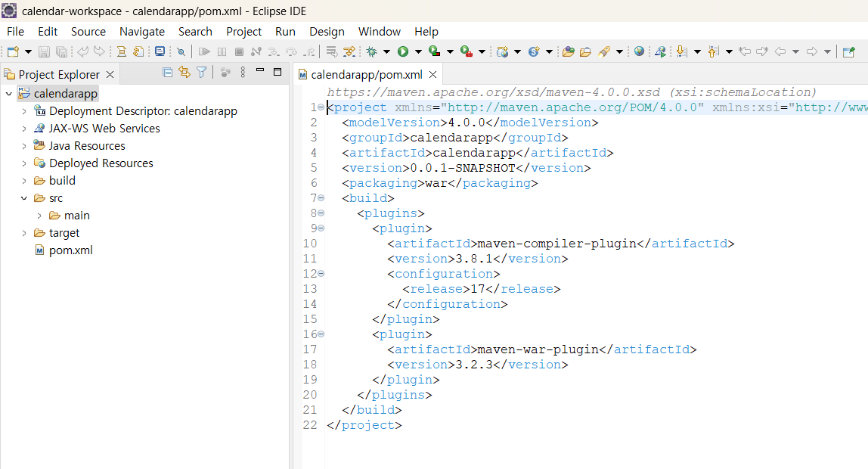The image size is (868, 469).
Task: Collapse the calendarapp project node
Action: click(9, 94)
